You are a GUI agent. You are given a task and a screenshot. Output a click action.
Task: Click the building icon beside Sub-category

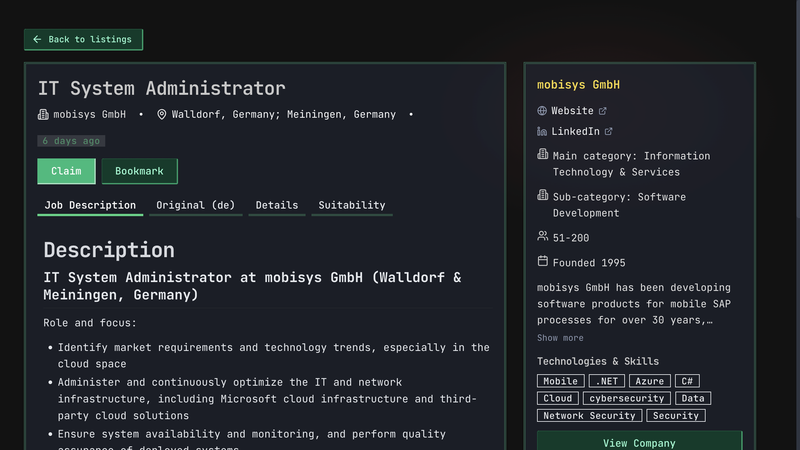click(x=542, y=195)
